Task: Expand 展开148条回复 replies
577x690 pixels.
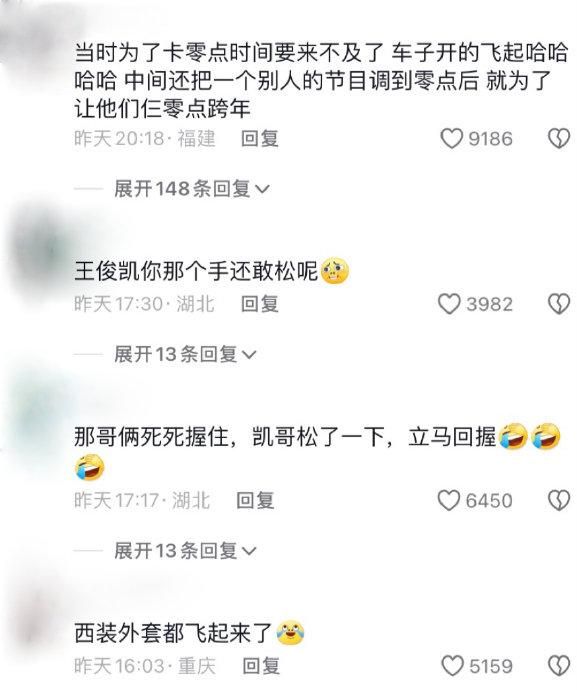Action: tap(191, 189)
